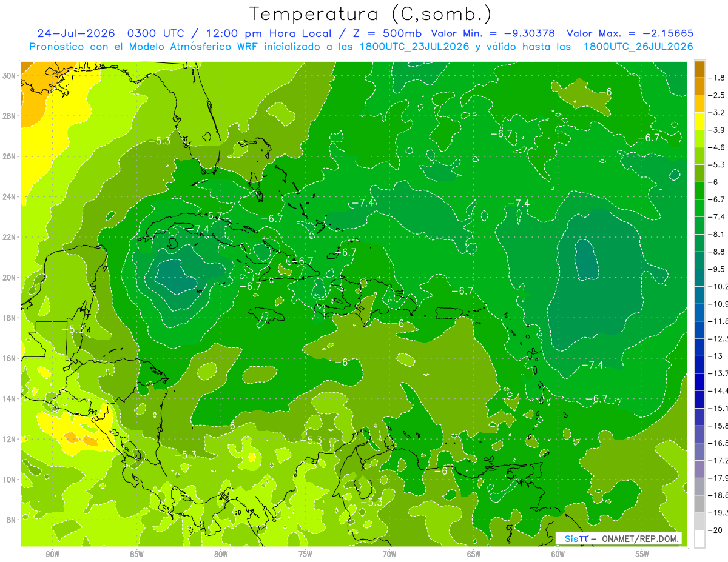Click the "-8.8" color scale label

[718, 251]
